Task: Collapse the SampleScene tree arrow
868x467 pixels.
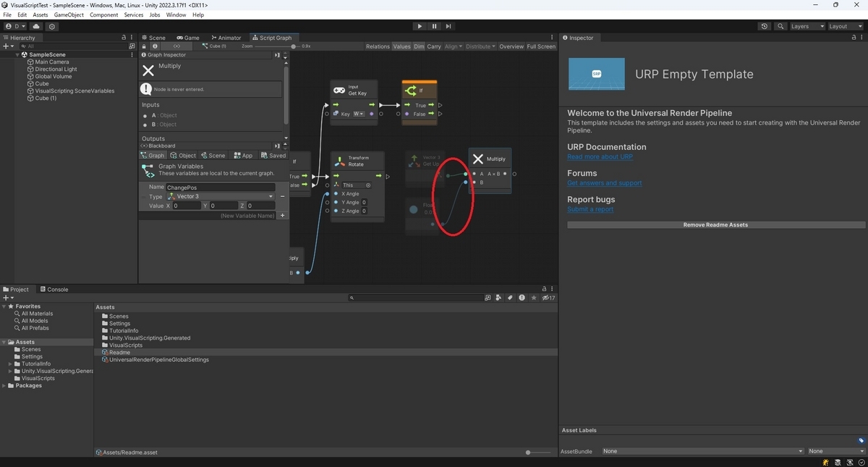Action: tap(17, 54)
